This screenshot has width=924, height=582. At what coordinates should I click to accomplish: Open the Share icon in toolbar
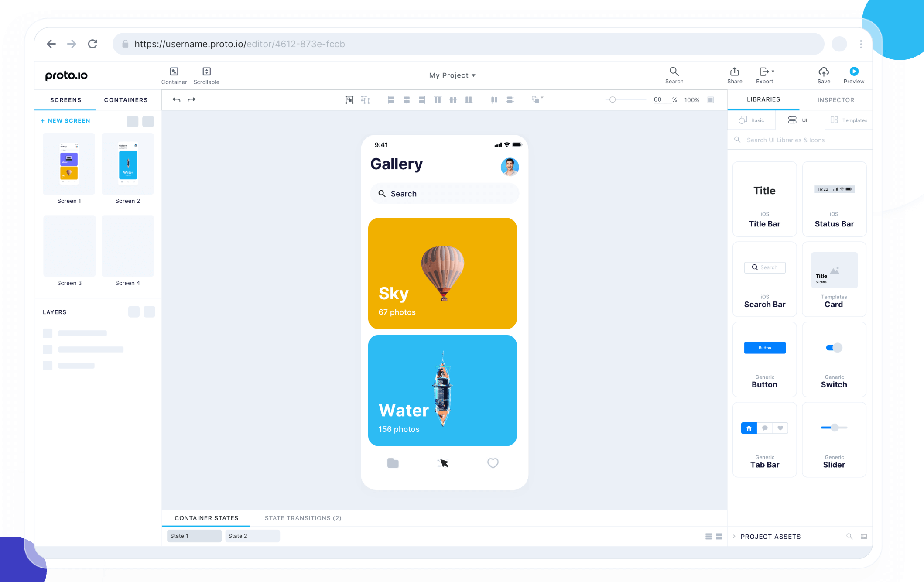coord(734,72)
